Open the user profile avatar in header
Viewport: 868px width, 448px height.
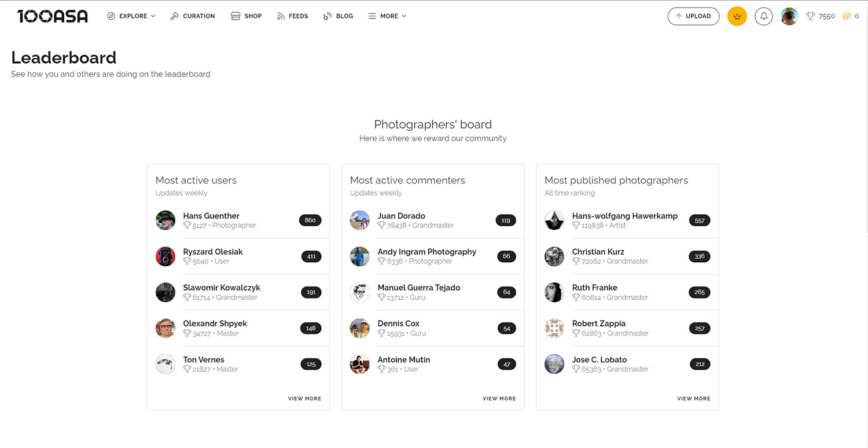click(x=789, y=16)
